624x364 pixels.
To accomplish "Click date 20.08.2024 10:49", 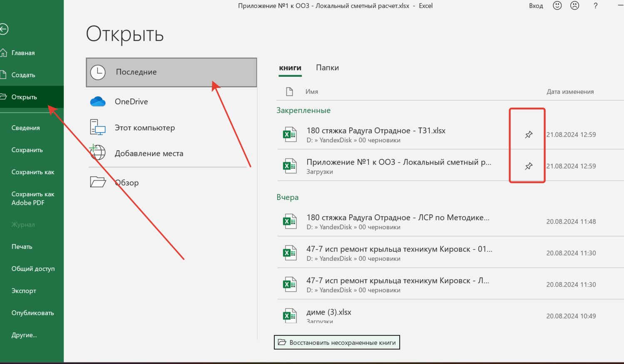I will (x=571, y=316).
